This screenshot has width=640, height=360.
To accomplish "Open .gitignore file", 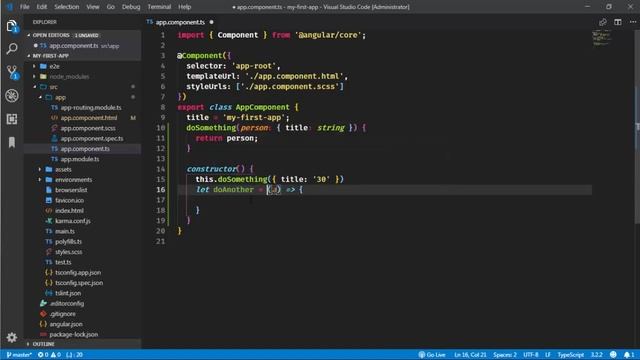I will 62,314.
